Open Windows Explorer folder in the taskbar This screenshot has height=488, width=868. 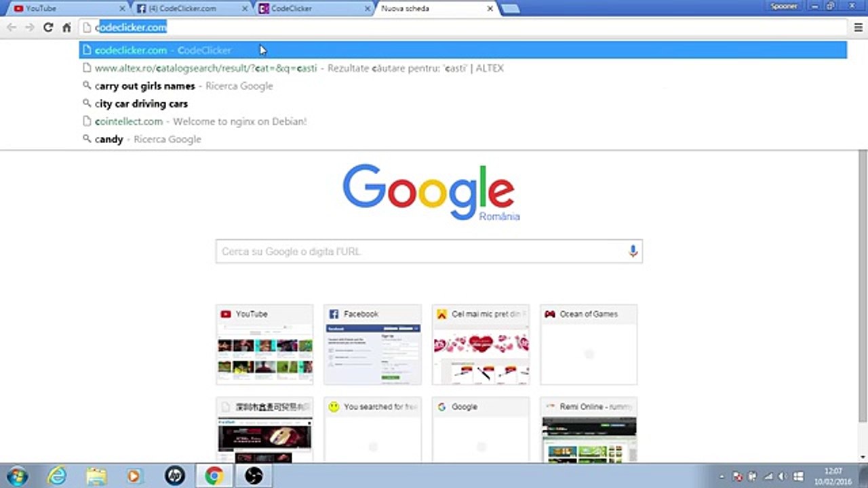click(96, 476)
